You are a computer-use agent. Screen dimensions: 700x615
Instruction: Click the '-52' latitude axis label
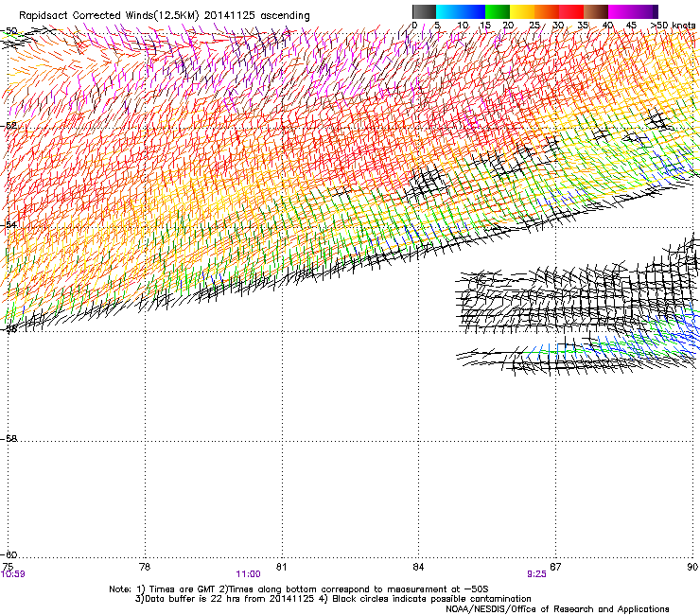click(9, 126)
